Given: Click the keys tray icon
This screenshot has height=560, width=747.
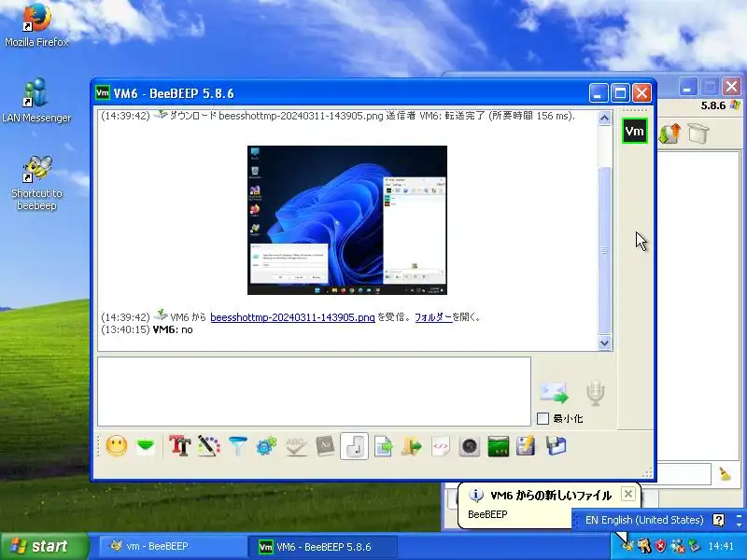Looking at the screenshot, I should coord(644,546).
